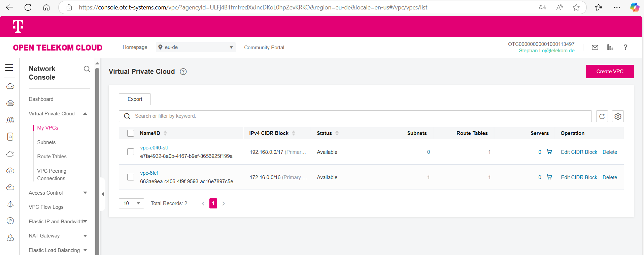Open the eu-de region dropdown
The height and width of the screenshot is (255, 644).
tap(196, 47)
